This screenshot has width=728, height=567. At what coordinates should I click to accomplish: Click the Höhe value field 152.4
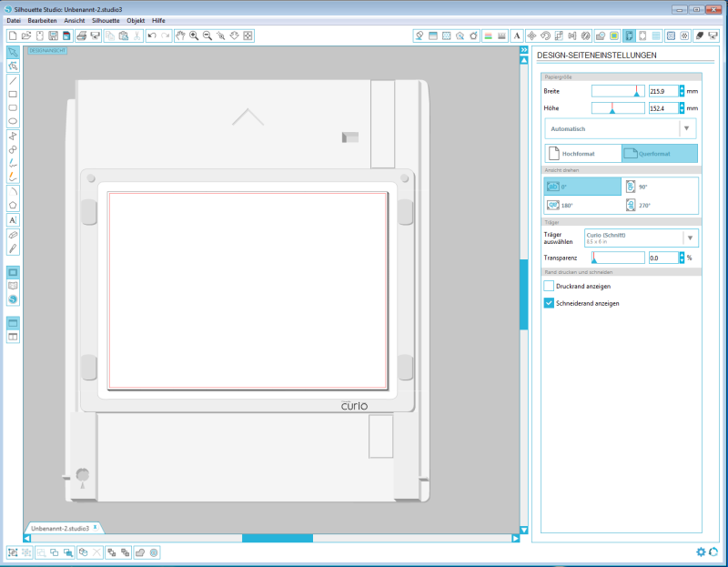click(x=663, y=108)
